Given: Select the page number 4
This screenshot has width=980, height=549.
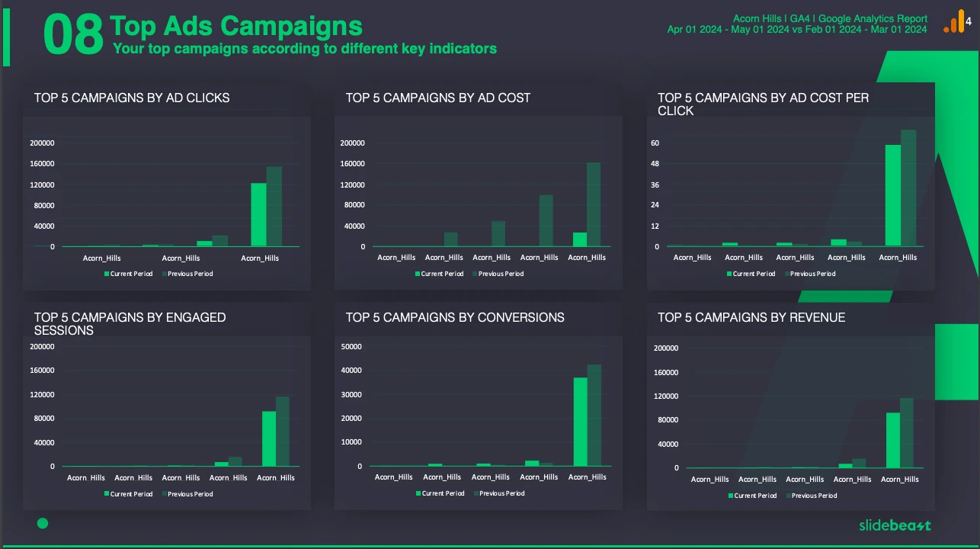Looking at the screenshot, I should pos(969,22).
